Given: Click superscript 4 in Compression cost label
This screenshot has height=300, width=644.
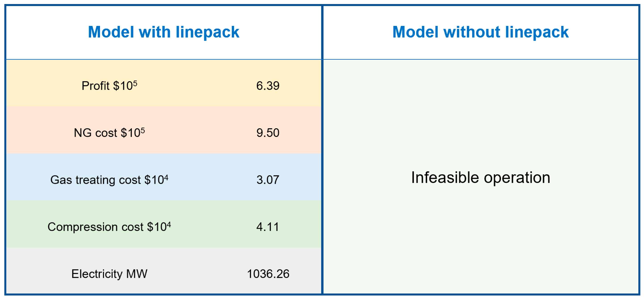Looking at the screenshot, I should tap(169, 224).
